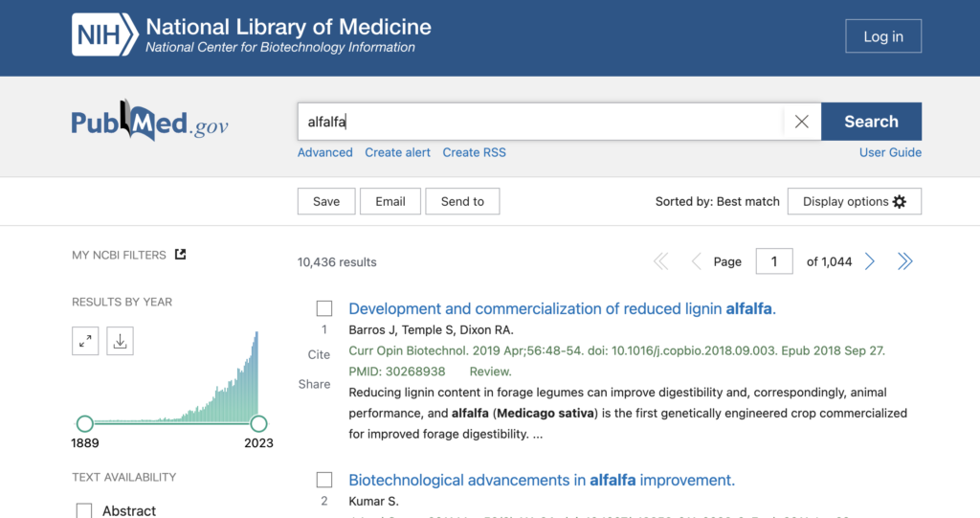Jump to the last results page arrow
This screenshot has width=980, height=518.
pos(904,261)
